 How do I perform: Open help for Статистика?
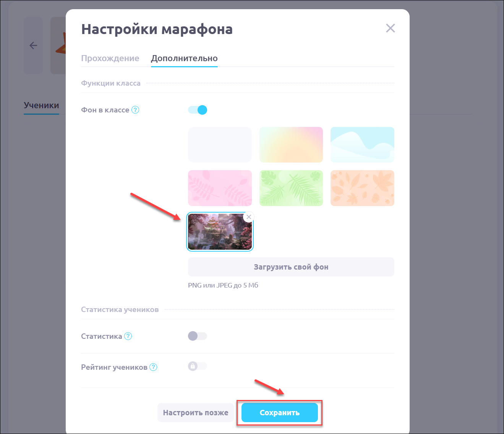pos(128,336)
